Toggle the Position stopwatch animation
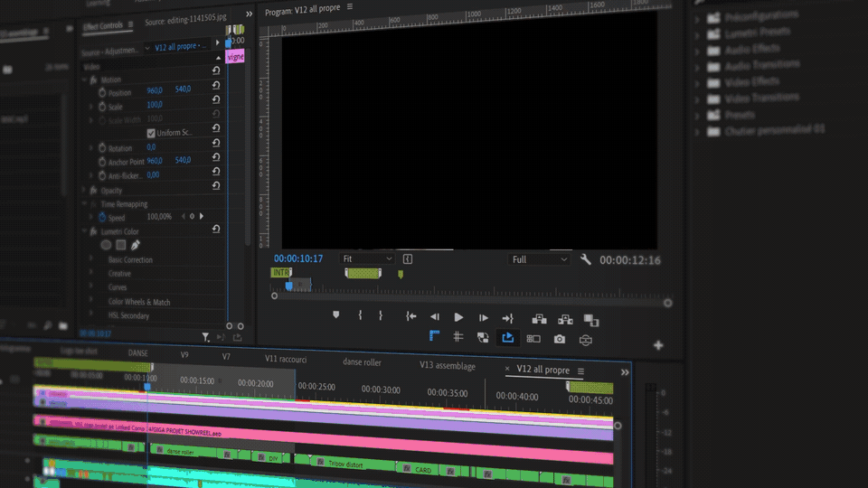 coord(102,92)
